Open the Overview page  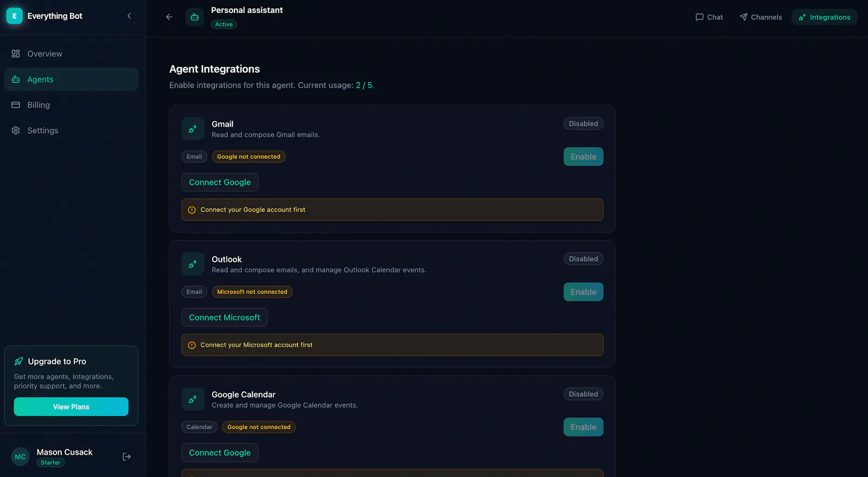[71, 54]
